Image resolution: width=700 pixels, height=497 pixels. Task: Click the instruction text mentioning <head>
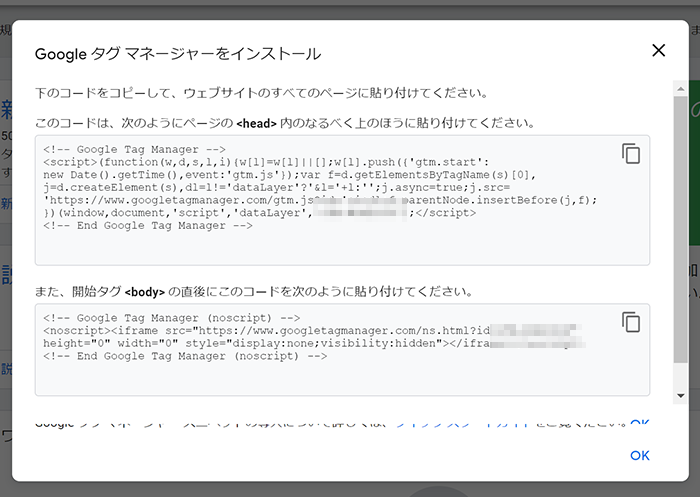pos(285,123)
